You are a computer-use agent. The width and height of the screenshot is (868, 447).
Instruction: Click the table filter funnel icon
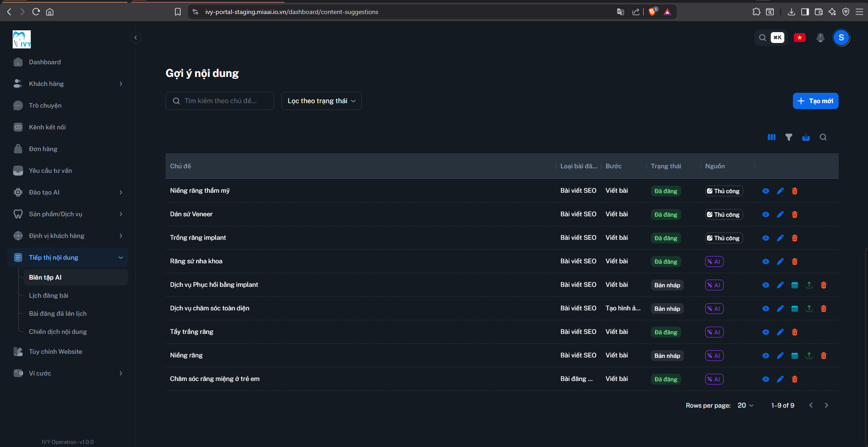click(x=789, y=137)
